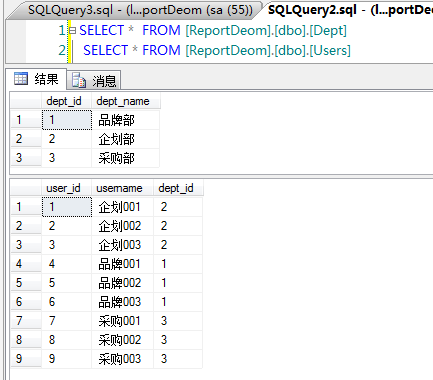Screen dimensions: 433x380
Task: Select the 品牌部 cell
Action: pyautogui.click(x=126, y=120)
